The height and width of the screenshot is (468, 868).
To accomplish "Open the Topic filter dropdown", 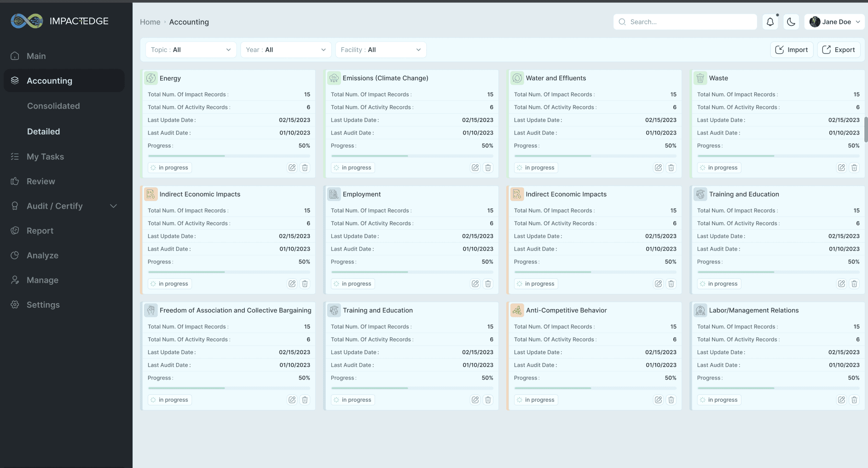I will click(x=191, y=50).
